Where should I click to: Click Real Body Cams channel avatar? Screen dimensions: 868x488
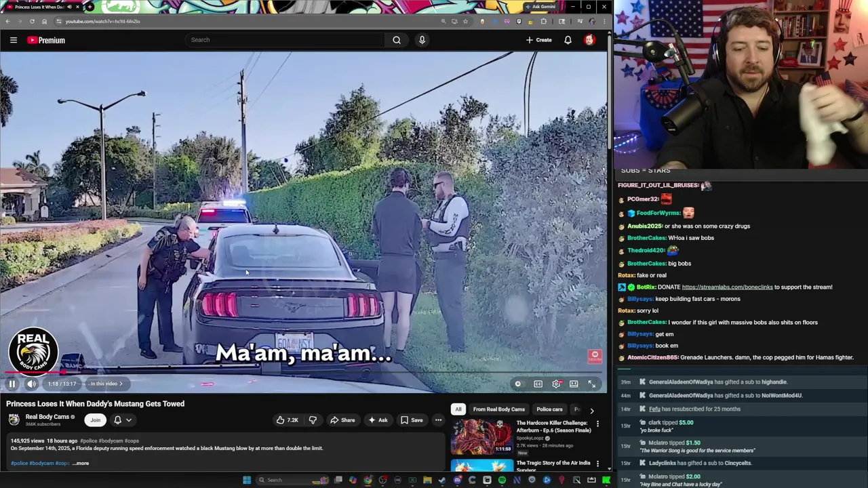[x=14, y=420]
